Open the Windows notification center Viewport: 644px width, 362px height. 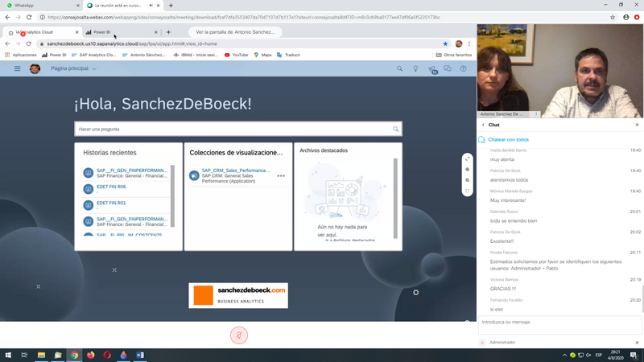[634, 355]
